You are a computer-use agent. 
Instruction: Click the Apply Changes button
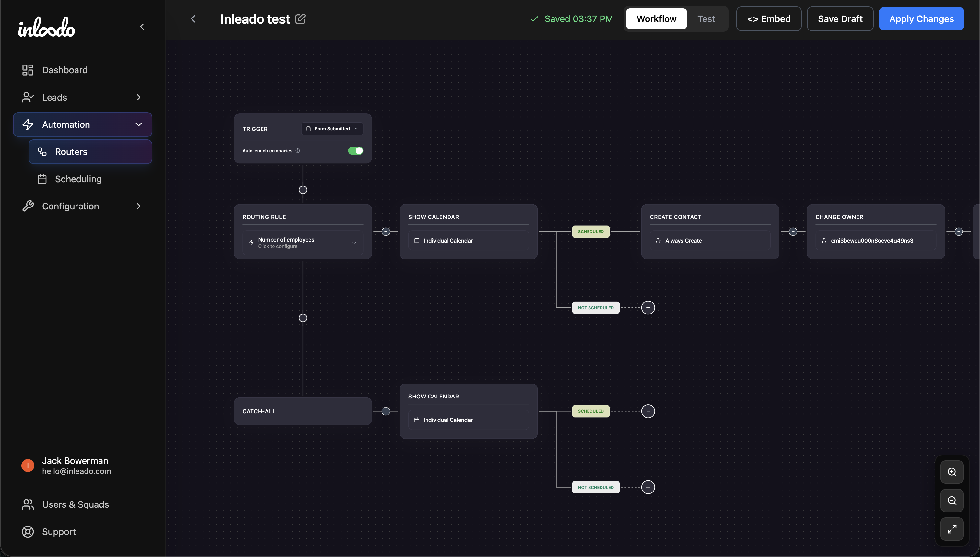(921, 18)
